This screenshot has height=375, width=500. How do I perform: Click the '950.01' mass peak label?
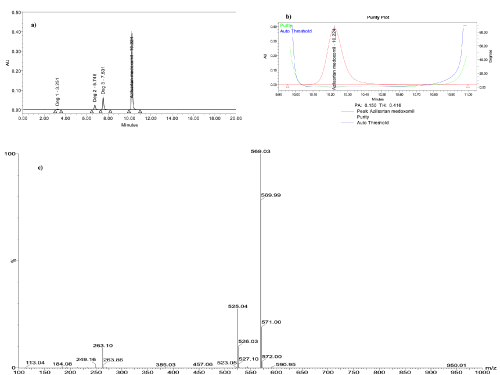[x=456, y=365]
